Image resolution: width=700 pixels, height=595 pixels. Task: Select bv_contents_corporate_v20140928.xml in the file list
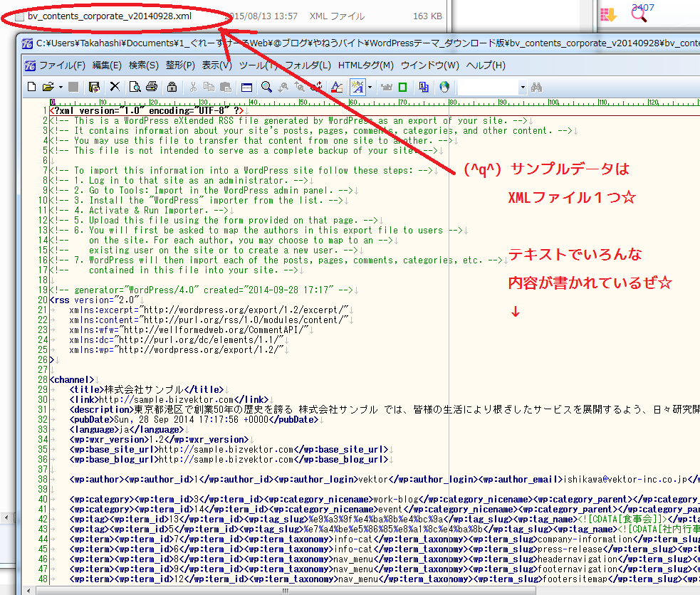click(110, 16)
